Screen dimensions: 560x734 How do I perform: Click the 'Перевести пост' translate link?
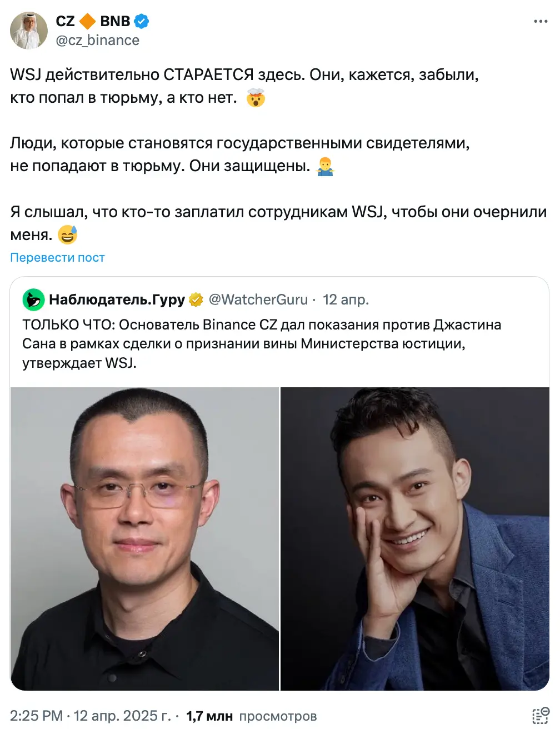click(x=57, y=257)
